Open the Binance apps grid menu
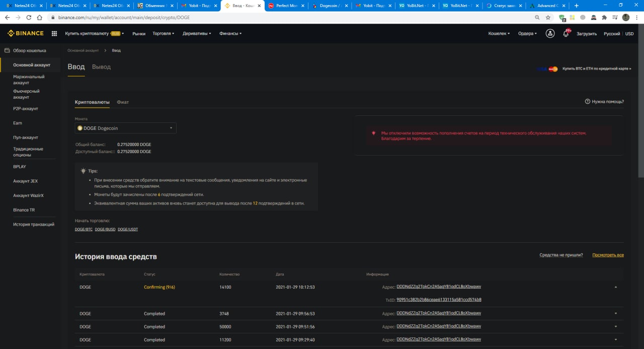Image resolution: width=644 pixels, height=349 pixels. (x=54, y=34)
